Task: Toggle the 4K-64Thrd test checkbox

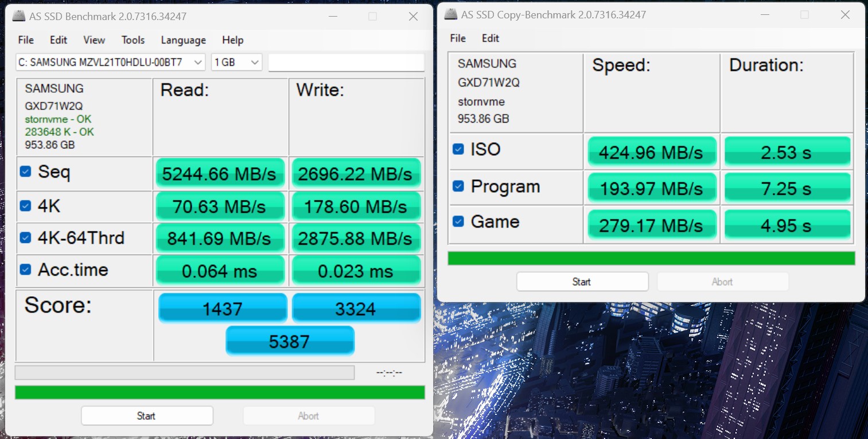Action: [25, 237]
